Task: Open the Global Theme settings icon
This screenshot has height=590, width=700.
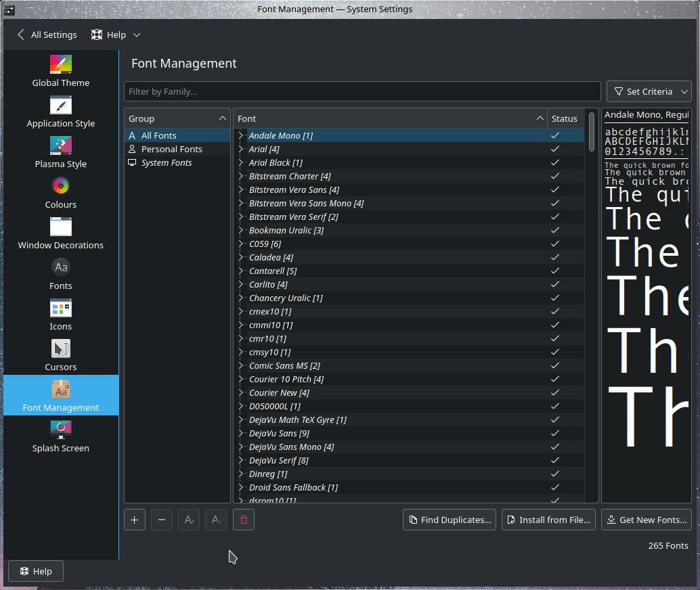Action: (x=60, y=64)
